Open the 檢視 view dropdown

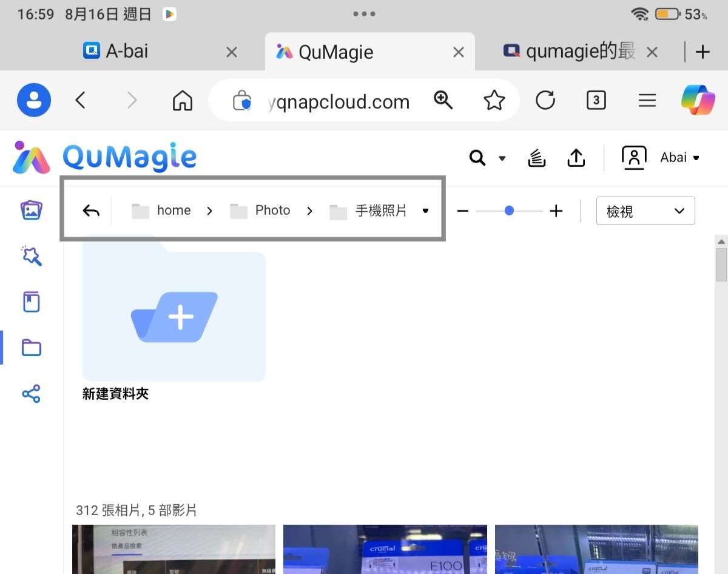click(645, 211)
